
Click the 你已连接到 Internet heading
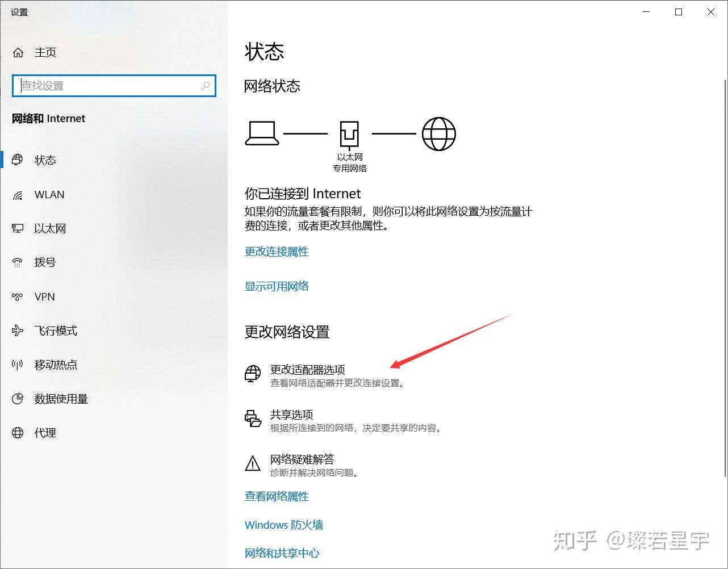(303, 194)
